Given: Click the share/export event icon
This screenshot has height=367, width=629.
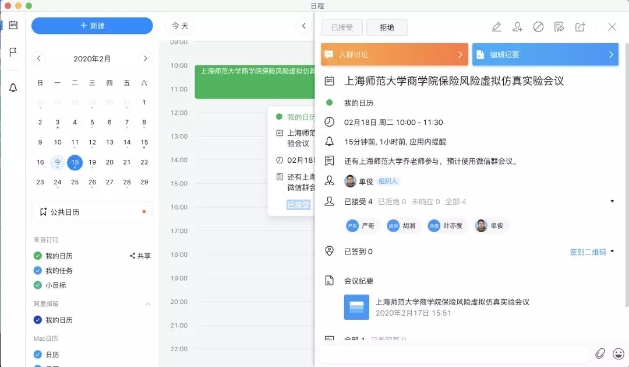Looking at the screenshot, I should pos(580,27).
